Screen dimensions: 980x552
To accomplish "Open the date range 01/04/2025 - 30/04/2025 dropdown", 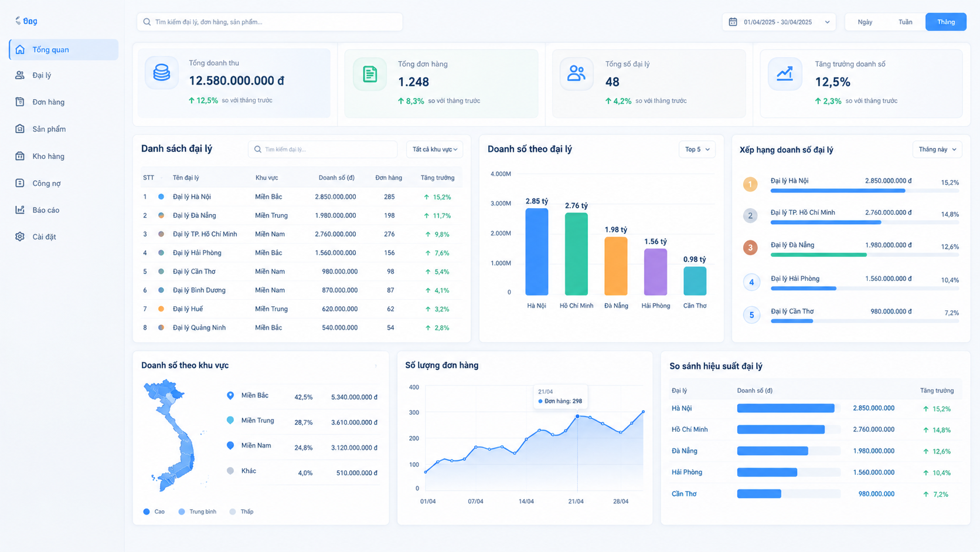I will point(779,22).
